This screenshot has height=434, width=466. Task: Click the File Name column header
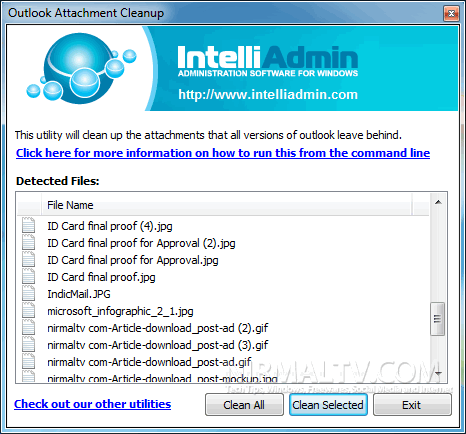tap(227, 205)
